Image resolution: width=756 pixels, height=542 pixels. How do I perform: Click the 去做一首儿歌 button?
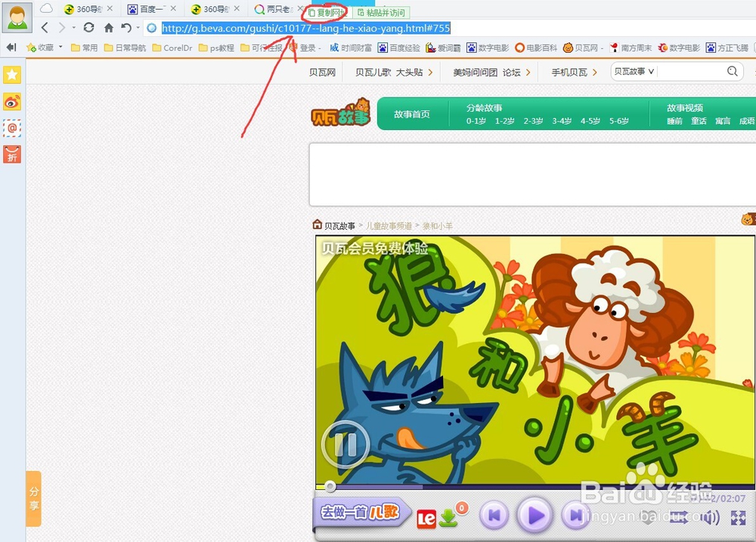[x=361, y=512]
